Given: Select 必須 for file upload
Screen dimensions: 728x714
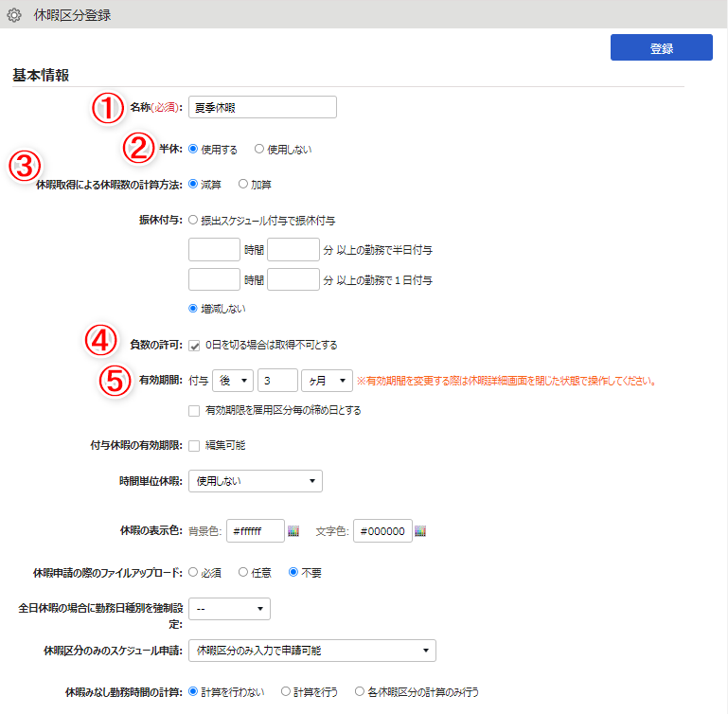Looking at the screenshot, I should (193, 572).
